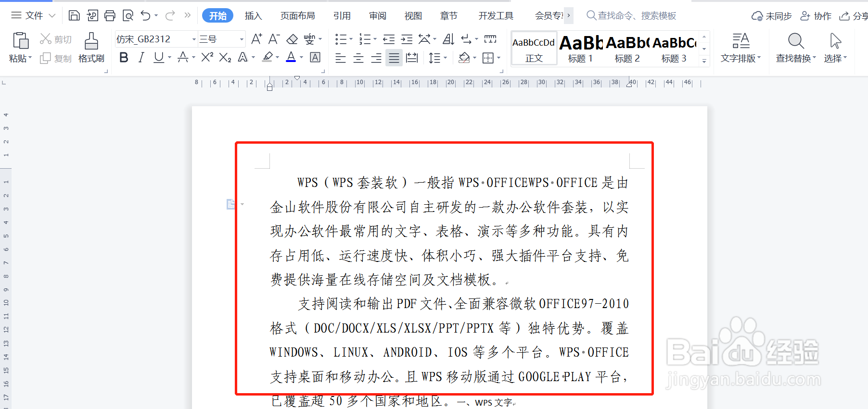Click the numbered list icon

tap(365, 39)
